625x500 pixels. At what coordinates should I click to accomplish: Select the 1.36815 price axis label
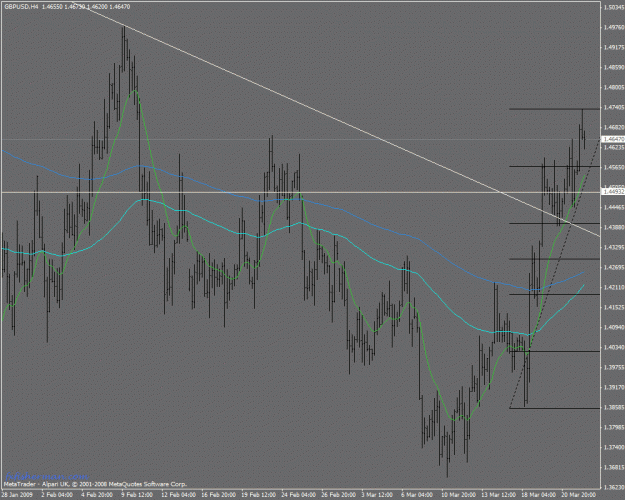614,467
